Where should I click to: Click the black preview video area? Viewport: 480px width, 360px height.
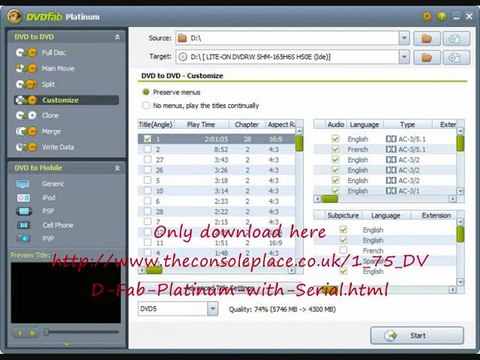click(x=66, y=293)
